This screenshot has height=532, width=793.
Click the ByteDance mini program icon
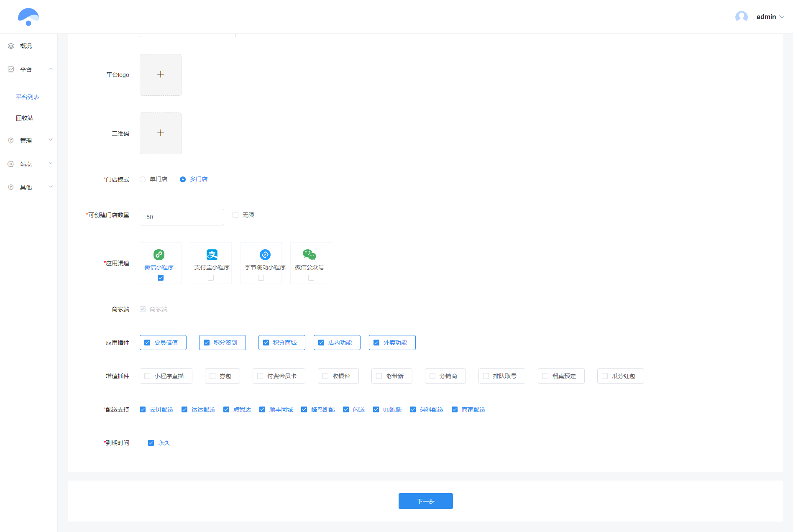[265, 255]
